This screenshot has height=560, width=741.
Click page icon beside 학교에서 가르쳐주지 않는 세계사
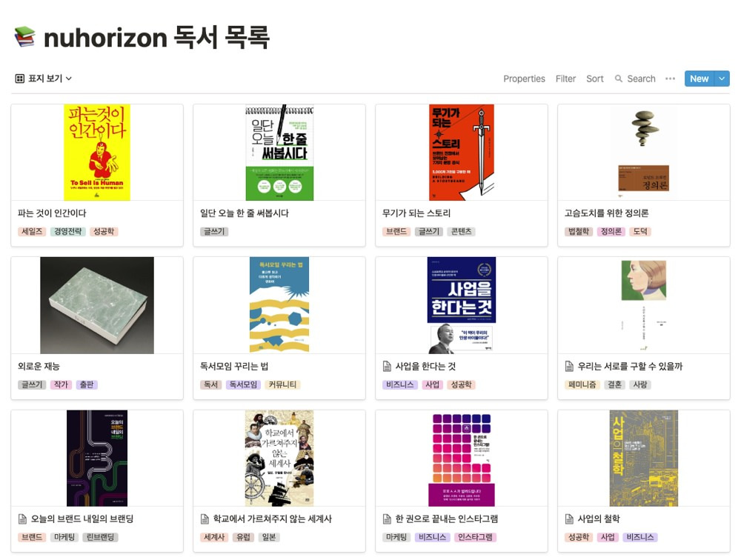click(x=205, y=519)
